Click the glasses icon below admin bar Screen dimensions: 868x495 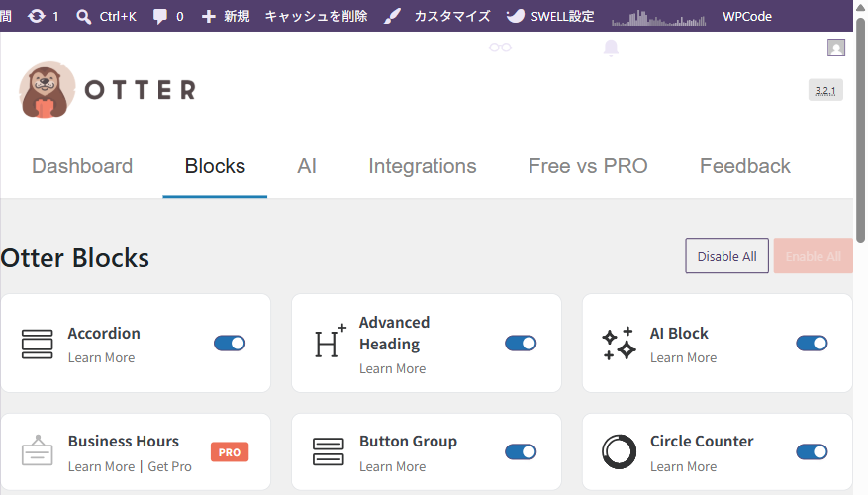[x=500, y=48]
